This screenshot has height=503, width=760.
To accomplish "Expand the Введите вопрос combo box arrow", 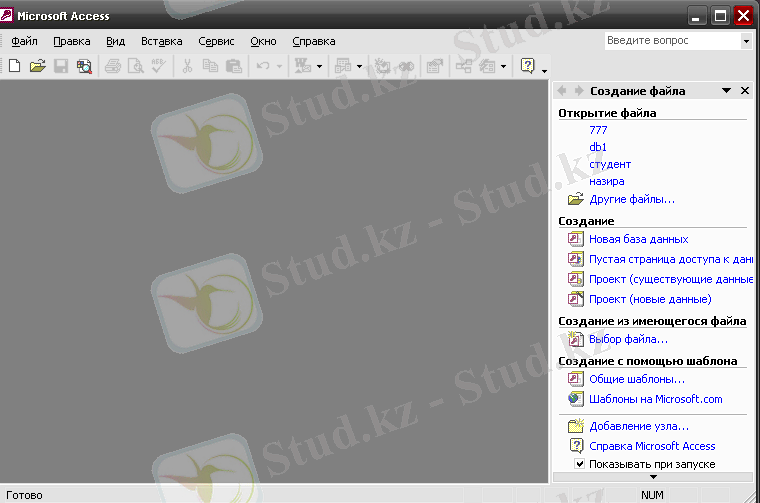I will [746, 41].
